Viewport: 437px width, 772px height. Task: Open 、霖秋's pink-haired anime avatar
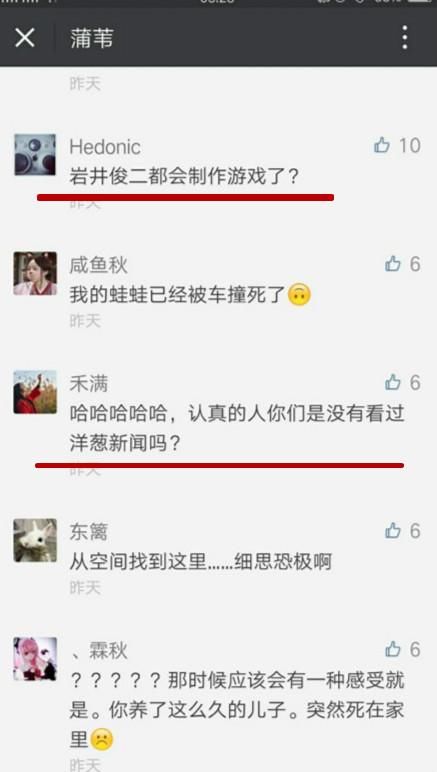point(35,659)
